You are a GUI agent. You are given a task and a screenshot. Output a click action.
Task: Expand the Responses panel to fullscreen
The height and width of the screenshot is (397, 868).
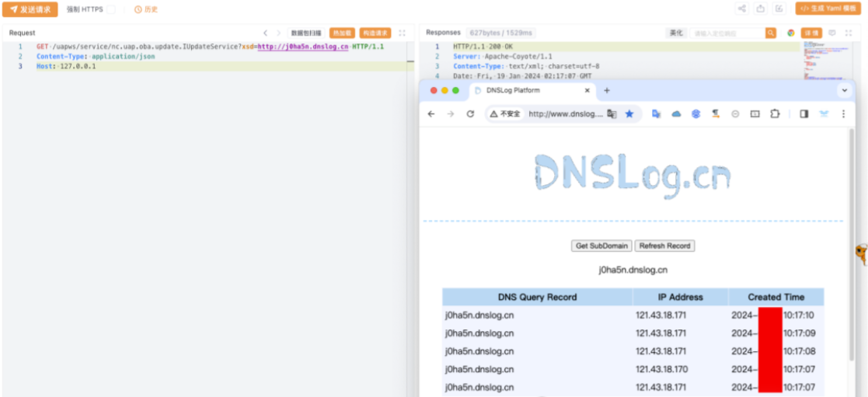pos(848,33)
